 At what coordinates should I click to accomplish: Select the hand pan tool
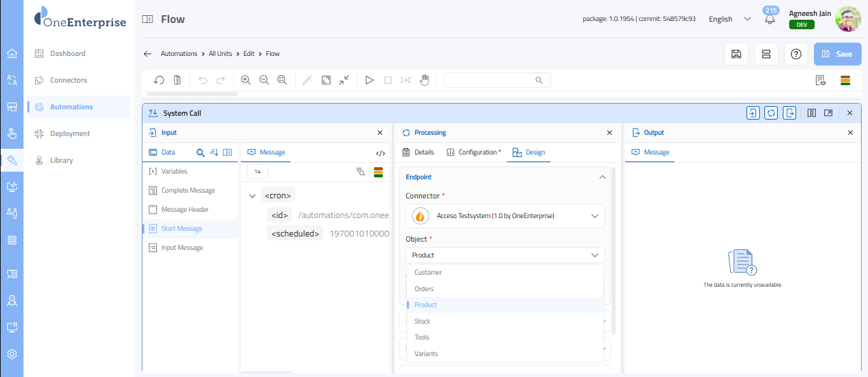click(424, 80)
